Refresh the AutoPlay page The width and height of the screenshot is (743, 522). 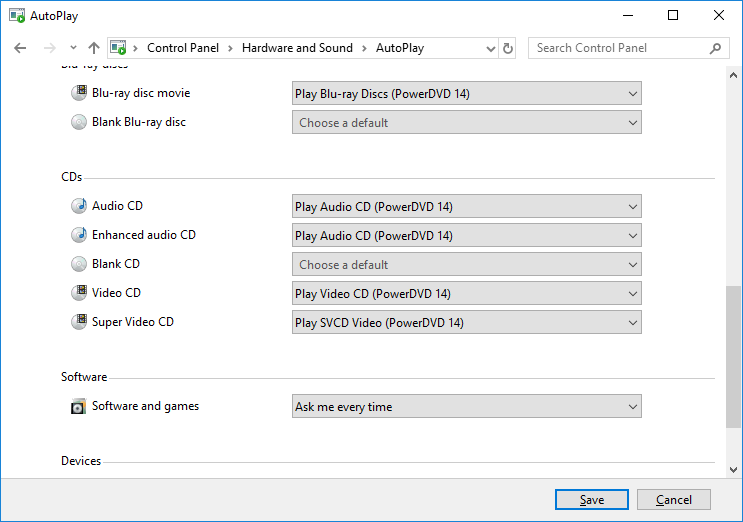coord(508,48)
